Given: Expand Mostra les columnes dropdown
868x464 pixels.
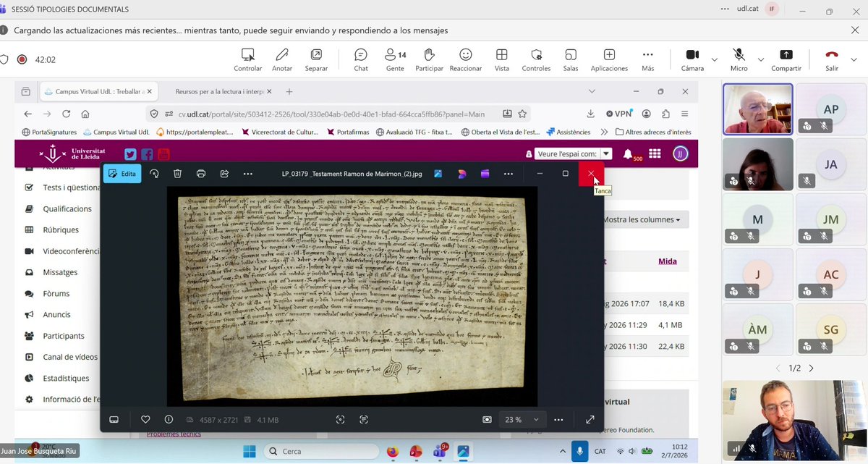Looking at the screenshot, I should [x=642, y=219].
